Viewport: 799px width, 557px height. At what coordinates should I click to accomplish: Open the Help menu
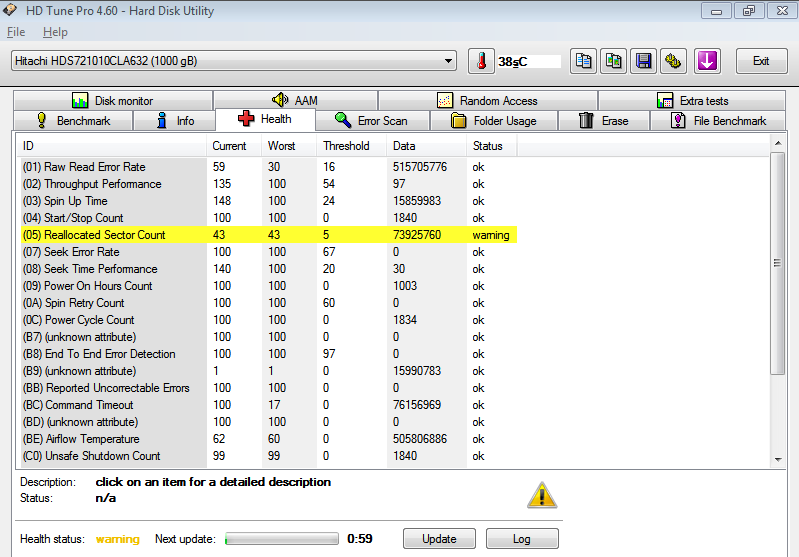[x=55, y=32]
